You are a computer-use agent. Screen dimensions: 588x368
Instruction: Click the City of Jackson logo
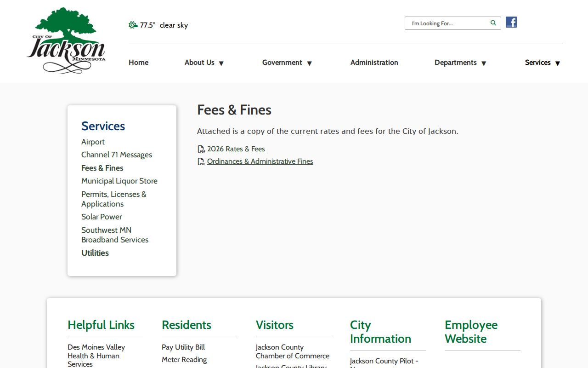[66, 40]
